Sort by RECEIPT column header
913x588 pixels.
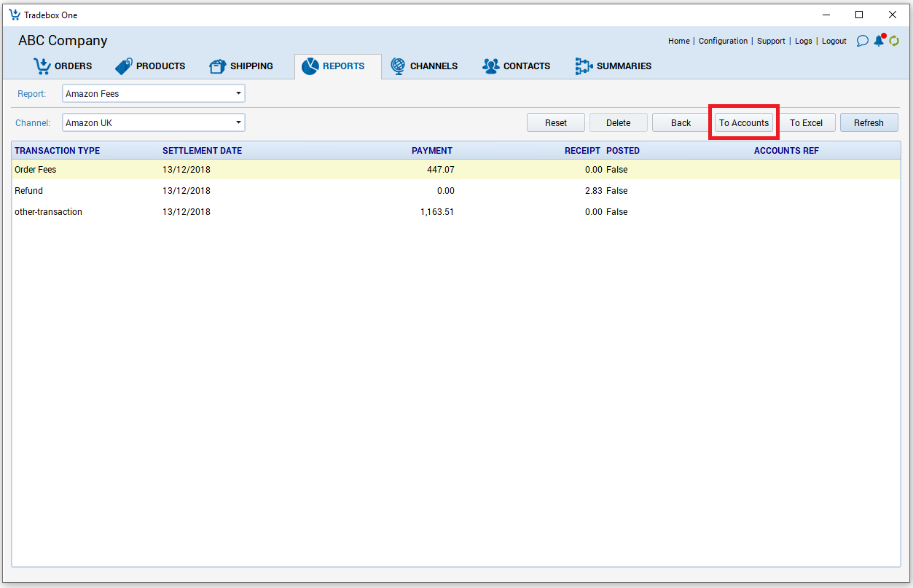pos(582,151)
